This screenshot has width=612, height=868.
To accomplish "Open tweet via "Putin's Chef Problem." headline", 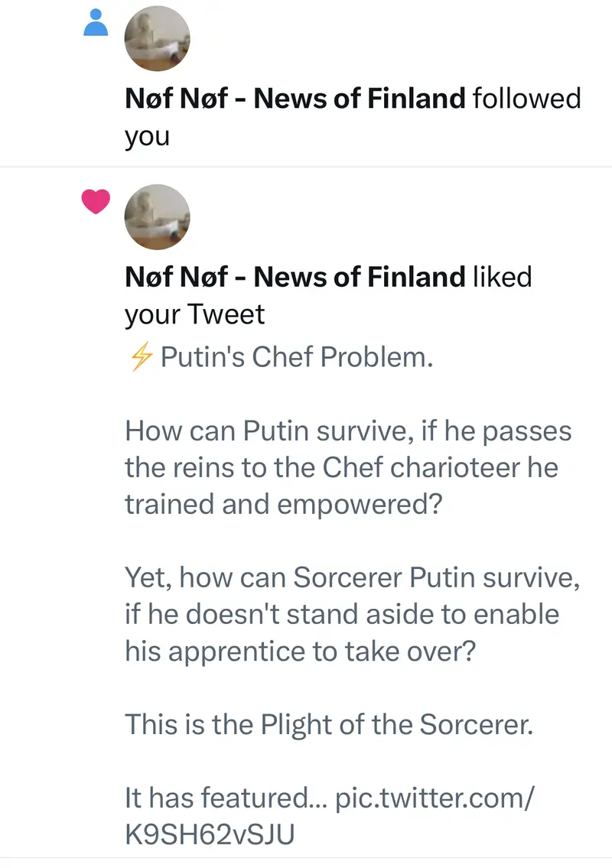I will pyautogui.click(x=297, y=357).
